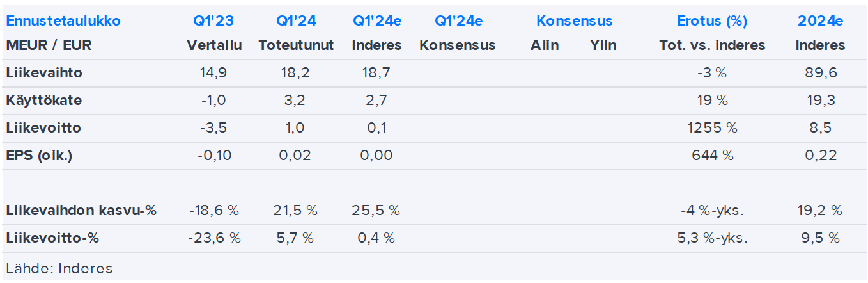Select the Q1'23 column header
This screenshot has width=868, height=283.
click(213, 21)
